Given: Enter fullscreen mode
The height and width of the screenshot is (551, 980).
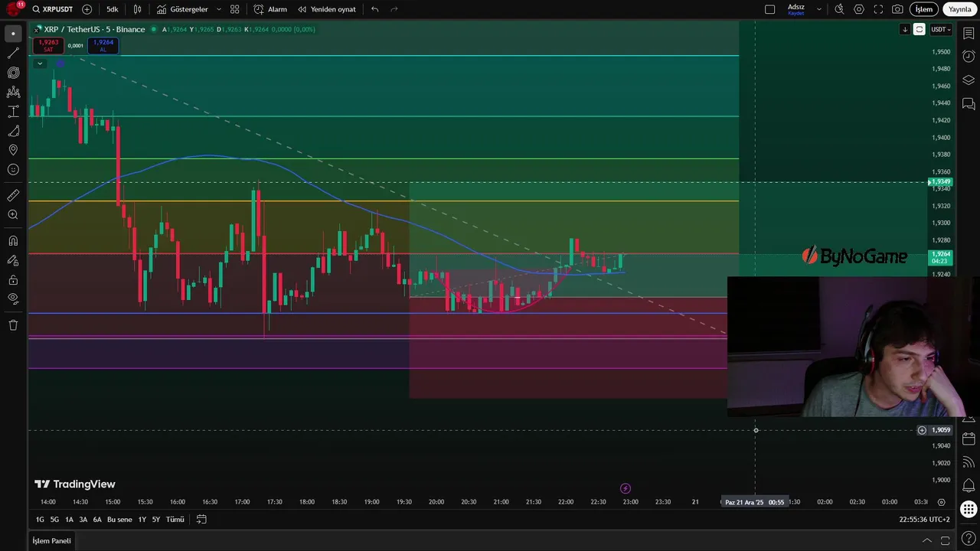Looking at the screenshot, I should 878,9.
